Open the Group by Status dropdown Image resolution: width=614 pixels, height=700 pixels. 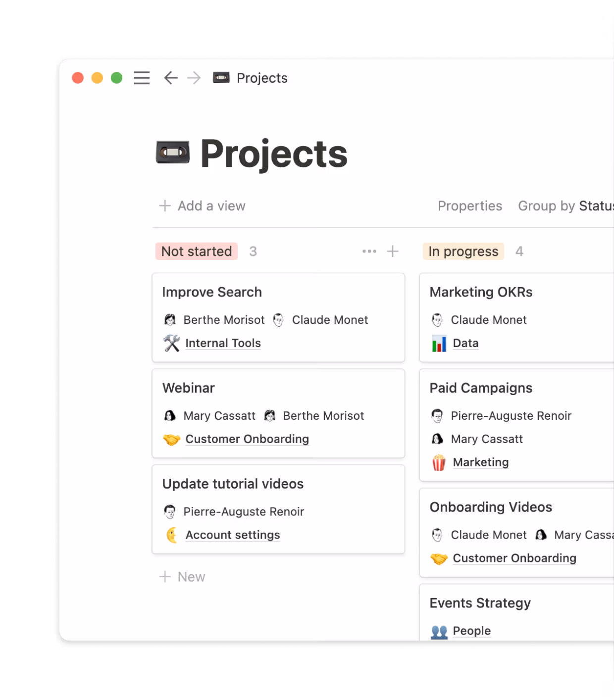[x=564, y=206]
